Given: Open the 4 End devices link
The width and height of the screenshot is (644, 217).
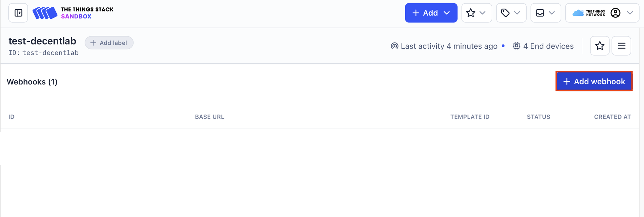Looking at the screenshot, I should tap(543, 46).
